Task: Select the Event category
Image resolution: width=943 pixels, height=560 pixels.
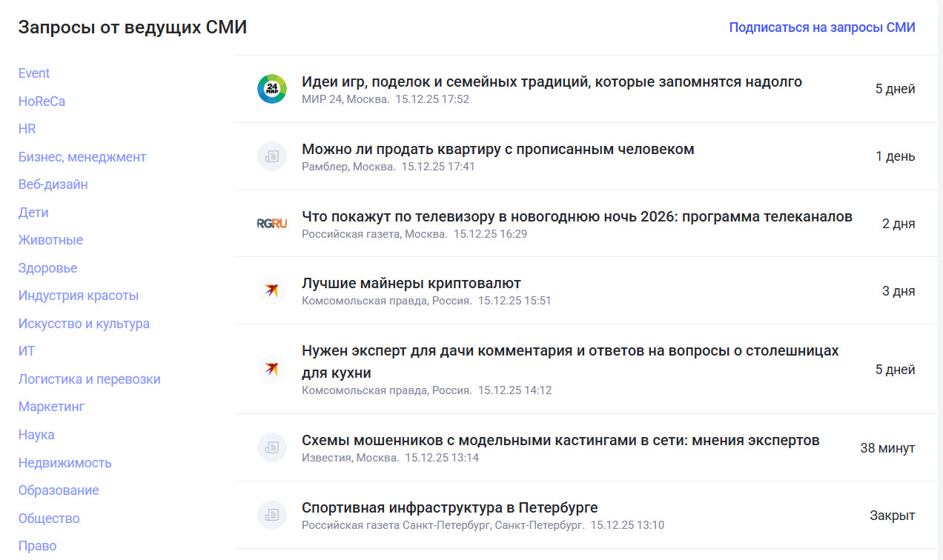Action: tap(34, 73)
